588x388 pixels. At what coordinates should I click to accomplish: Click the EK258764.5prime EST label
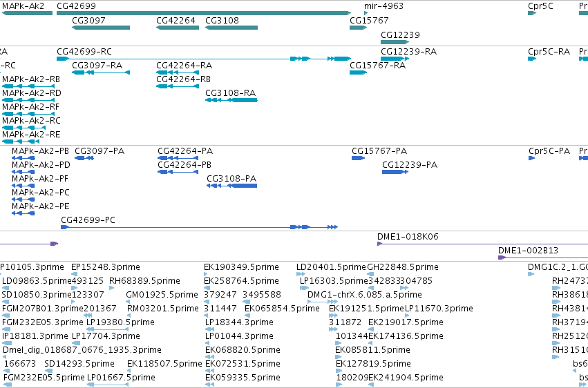(242, 281)
